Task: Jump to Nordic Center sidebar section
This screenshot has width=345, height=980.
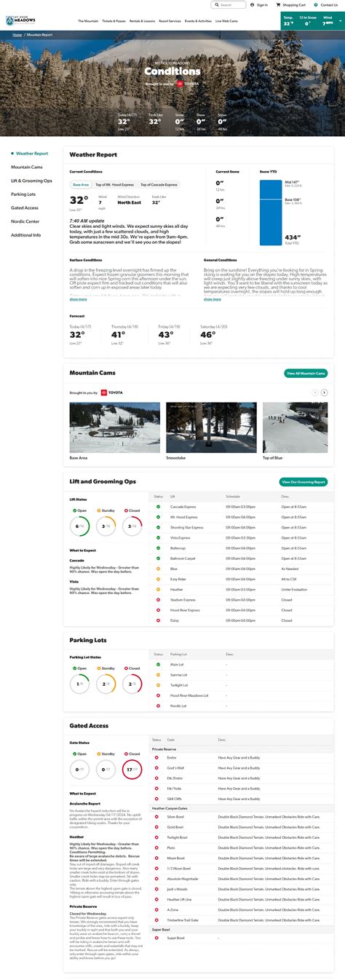Action: pos(25,221)
